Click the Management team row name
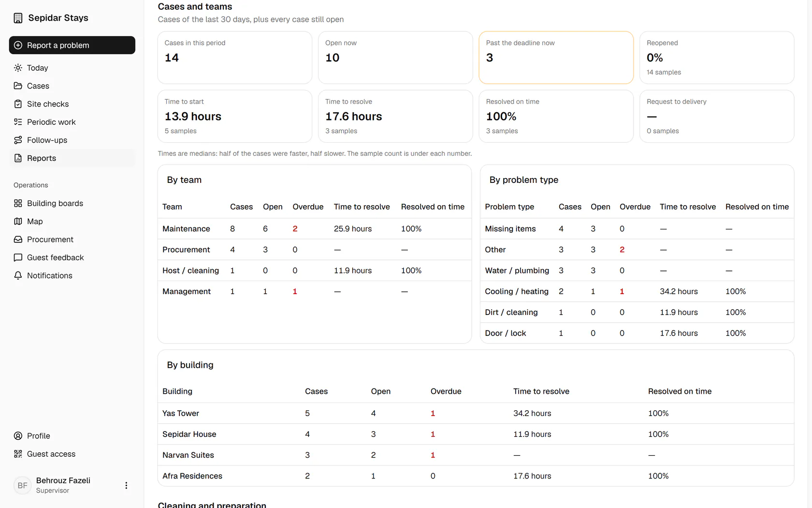 (187, 291)
